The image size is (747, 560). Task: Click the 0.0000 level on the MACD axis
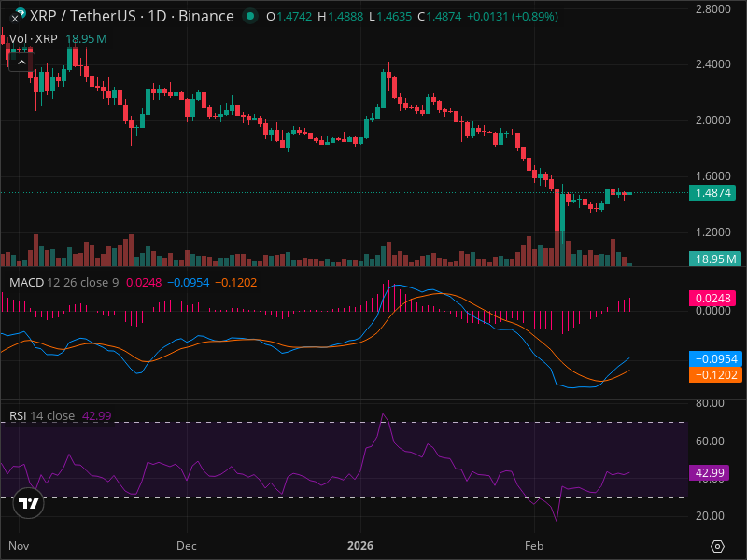click(712, 311)
